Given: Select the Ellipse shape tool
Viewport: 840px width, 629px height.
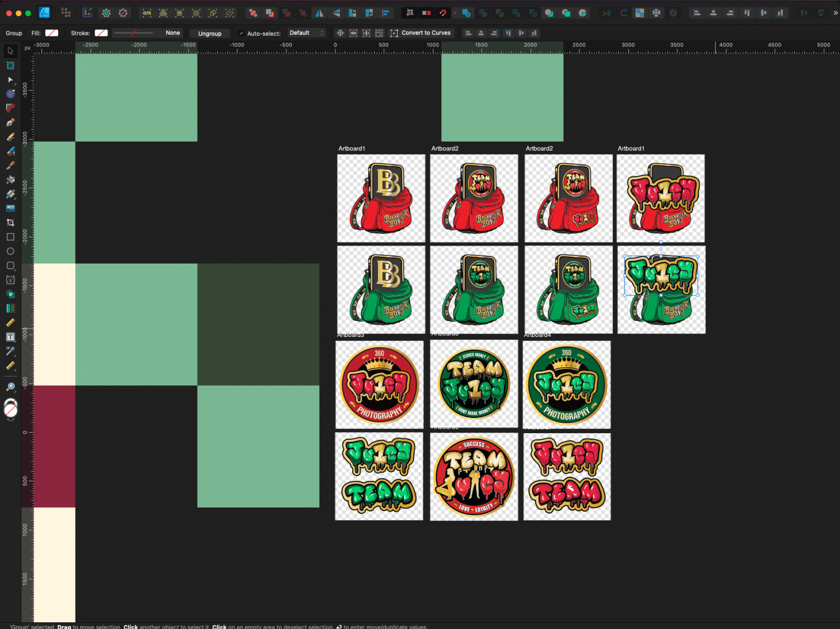Looking at the screenshot, I should [x=10, y=251].
